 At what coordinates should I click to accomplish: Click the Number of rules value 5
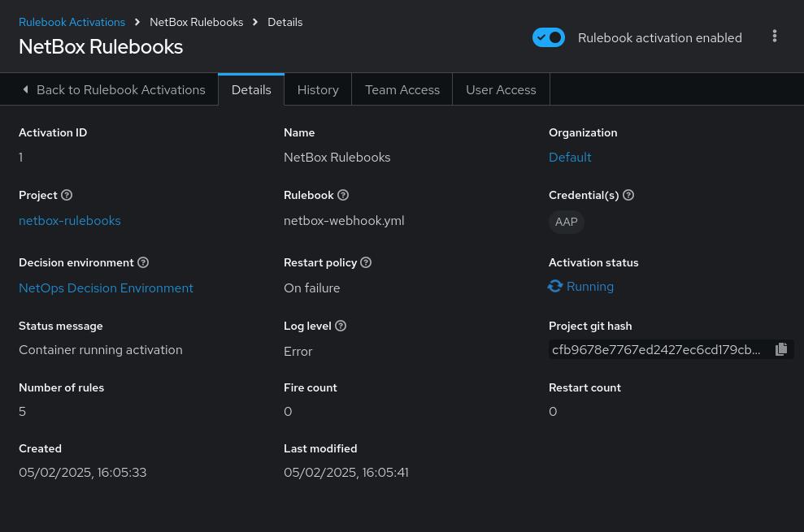pyautogui.click(x=22, y=412)
